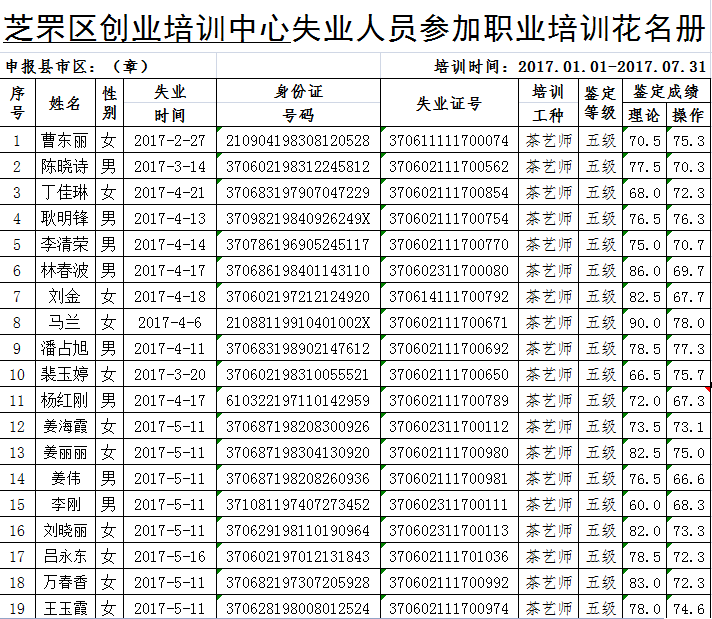The width and height of the screenshot is (712, 619).
Task: Click operation score 78.0
Action: coord(688,322)
